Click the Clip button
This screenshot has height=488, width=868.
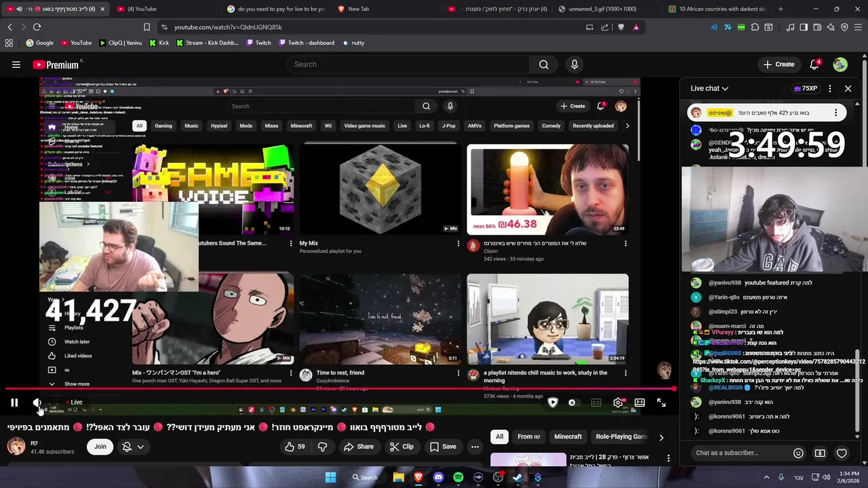click(401, 447)
